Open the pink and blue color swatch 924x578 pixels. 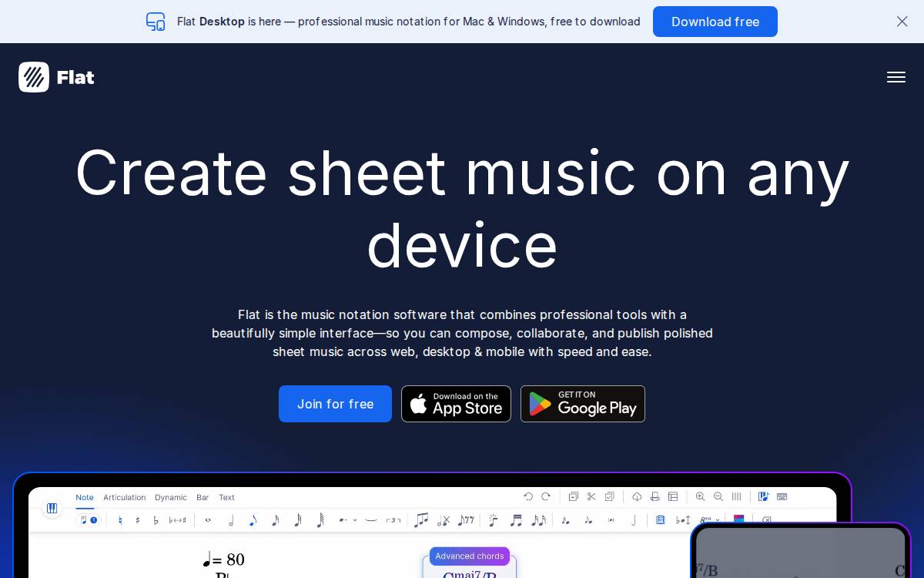point(739,519)
